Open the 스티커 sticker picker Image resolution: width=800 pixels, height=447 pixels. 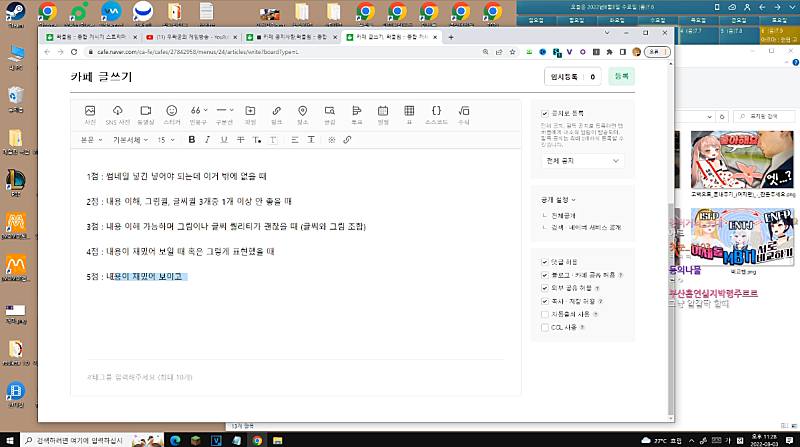click(171, 112)
